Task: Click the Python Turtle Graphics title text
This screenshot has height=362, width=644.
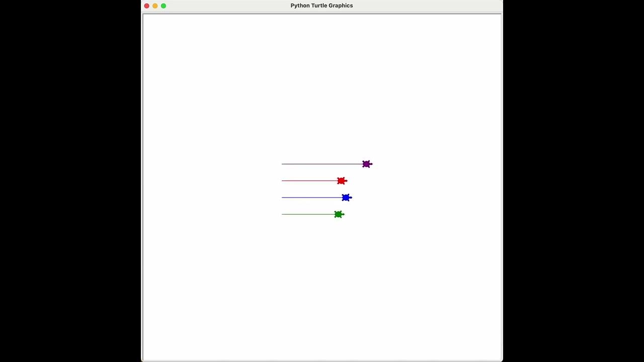Action: (321, 6)
